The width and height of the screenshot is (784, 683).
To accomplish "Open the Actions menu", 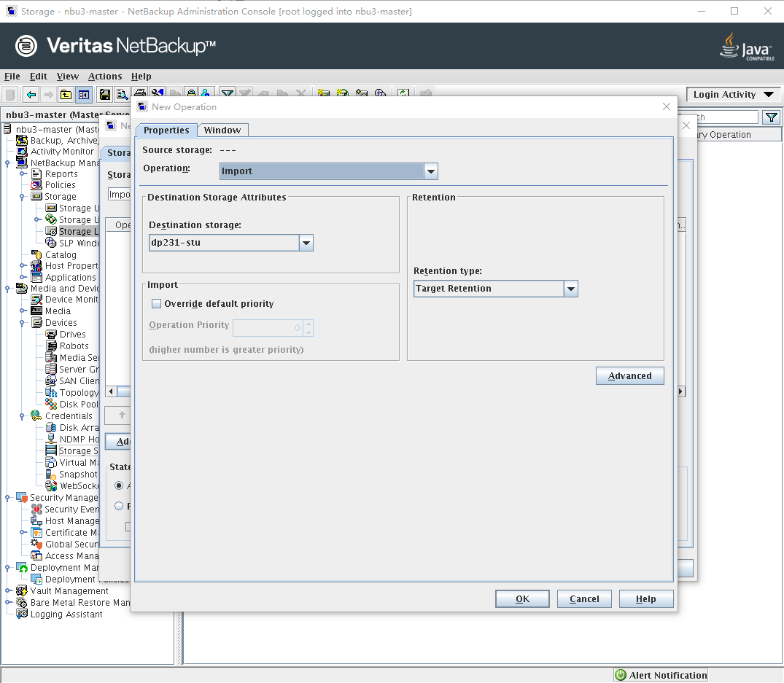I will (x=105, y=77).
